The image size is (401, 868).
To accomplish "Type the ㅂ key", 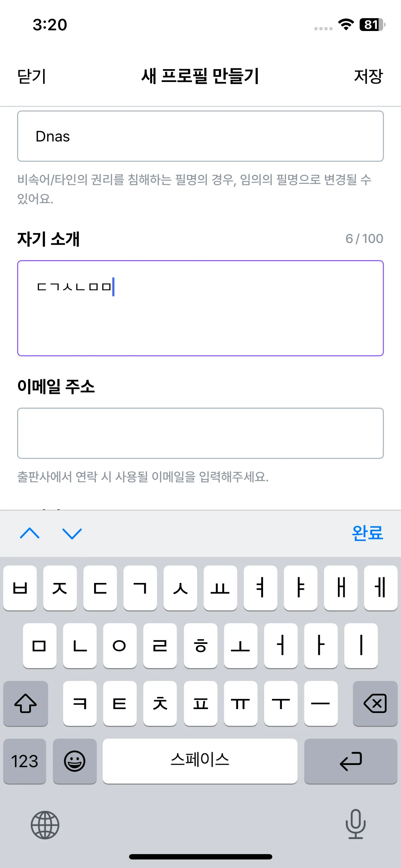I will click(20, 588).
